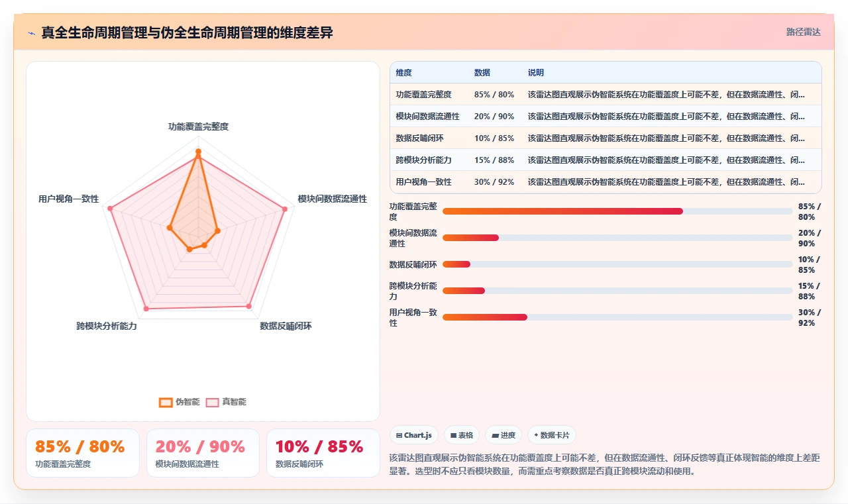The width and height of the screenshot is (848, 504).
Task: Click the 功能覆盖完整度 progress bar
Action: [x=617, y=211]
